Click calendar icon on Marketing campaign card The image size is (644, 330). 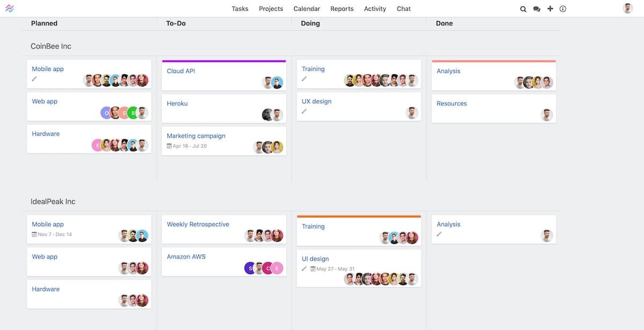(169, 146)
